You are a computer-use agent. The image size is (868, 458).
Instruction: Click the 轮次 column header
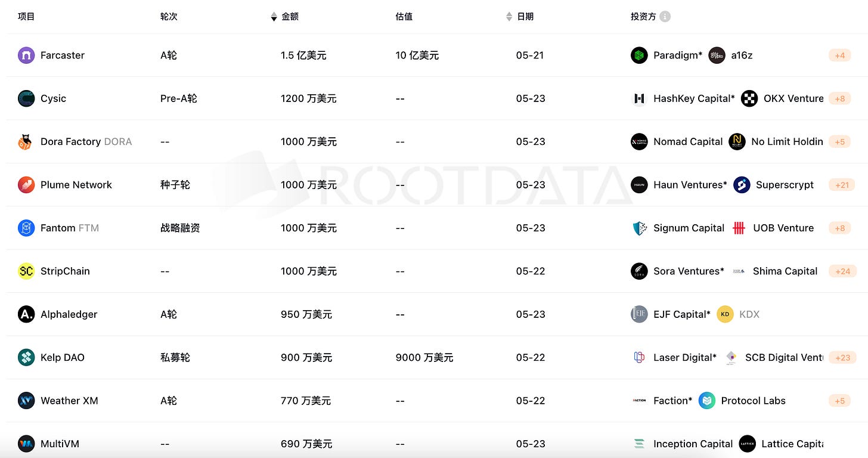[169, 17]
